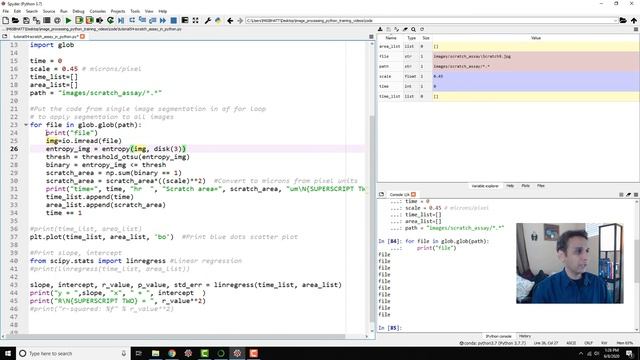Clear the console with the eraser icon

(x=629, y=195)
